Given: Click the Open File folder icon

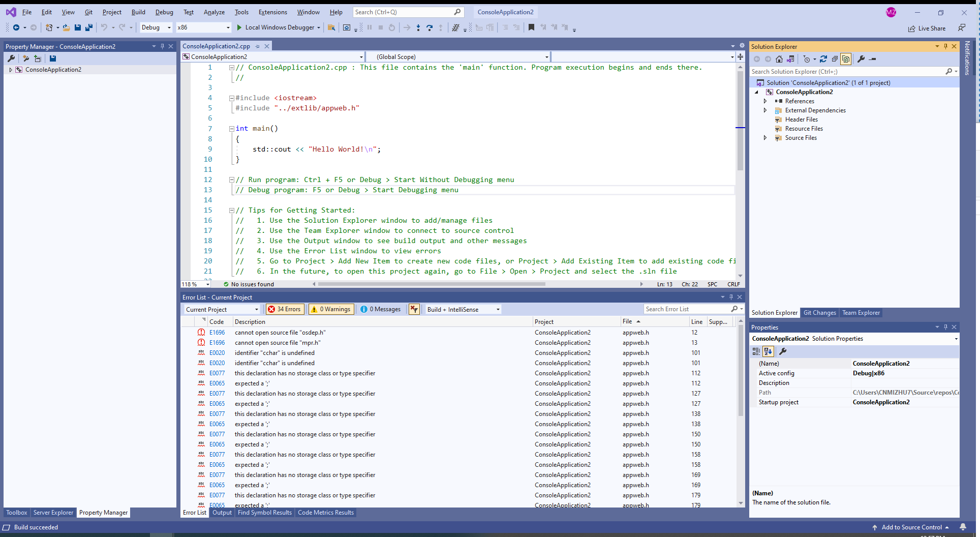Looking at the screenshot, I should 66,27.
